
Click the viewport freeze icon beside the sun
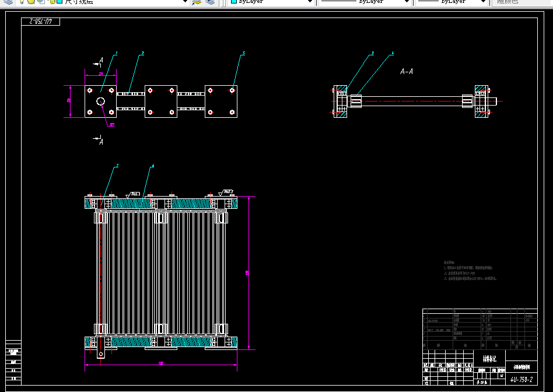click(x=41, y=1)
